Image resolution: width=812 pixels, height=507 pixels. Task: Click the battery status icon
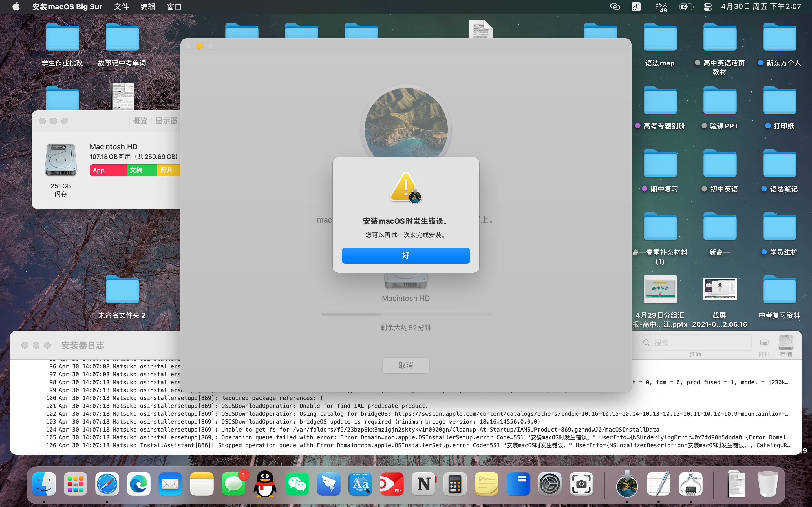click(686, 7)
